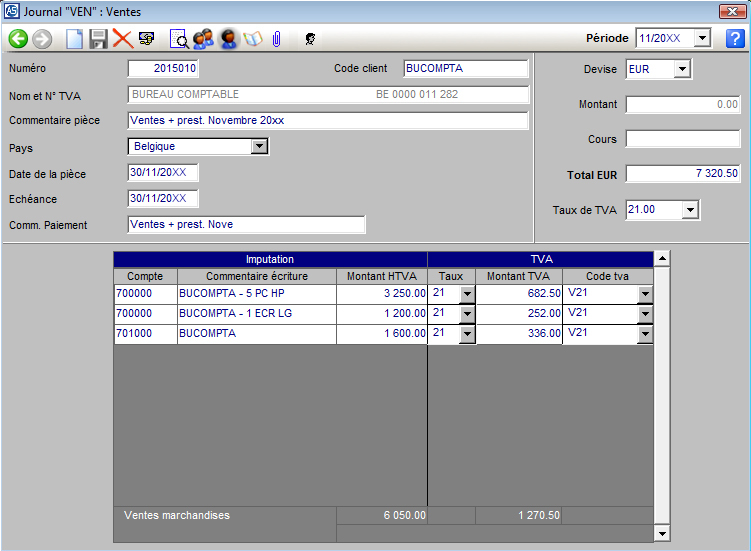Click the Code client input field
The image size is (751, 551).
tap(466, 69)
